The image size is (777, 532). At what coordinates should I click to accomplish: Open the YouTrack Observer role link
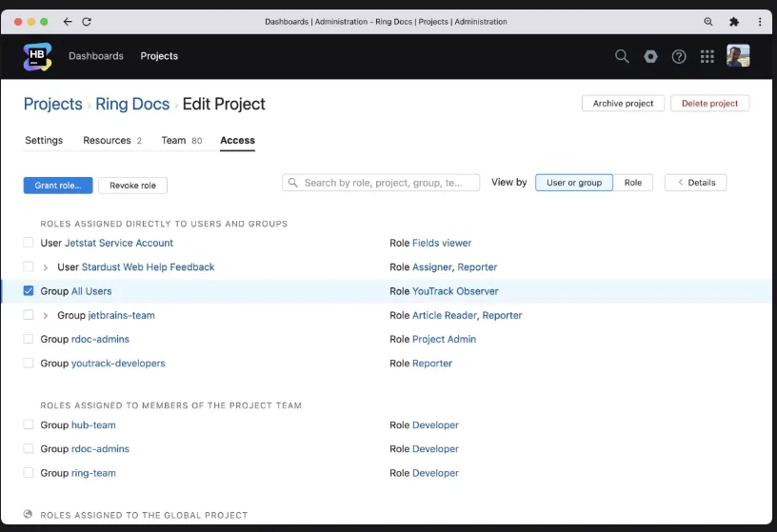pyautogui.click(x=455, y=291)
